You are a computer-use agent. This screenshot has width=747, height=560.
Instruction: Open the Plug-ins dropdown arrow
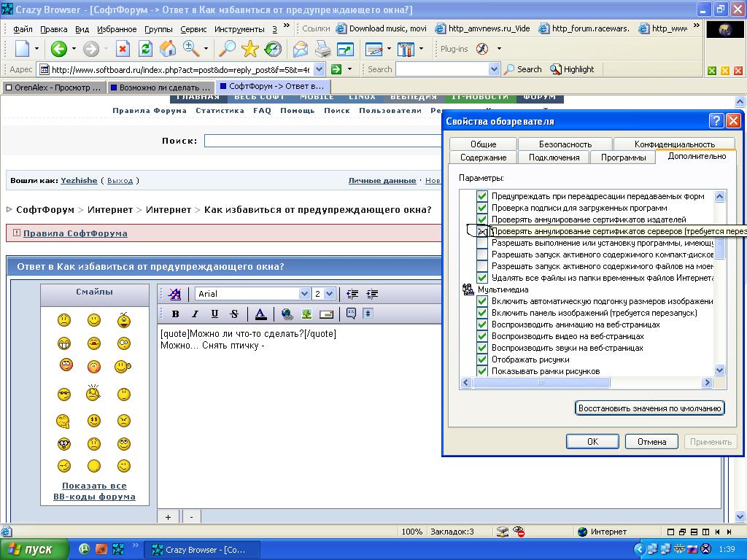(499, 49)
